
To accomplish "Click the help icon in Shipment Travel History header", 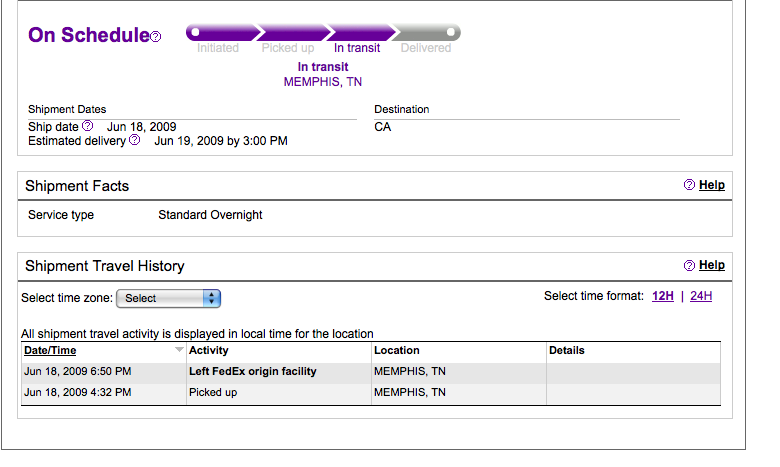I will point(689,266).
